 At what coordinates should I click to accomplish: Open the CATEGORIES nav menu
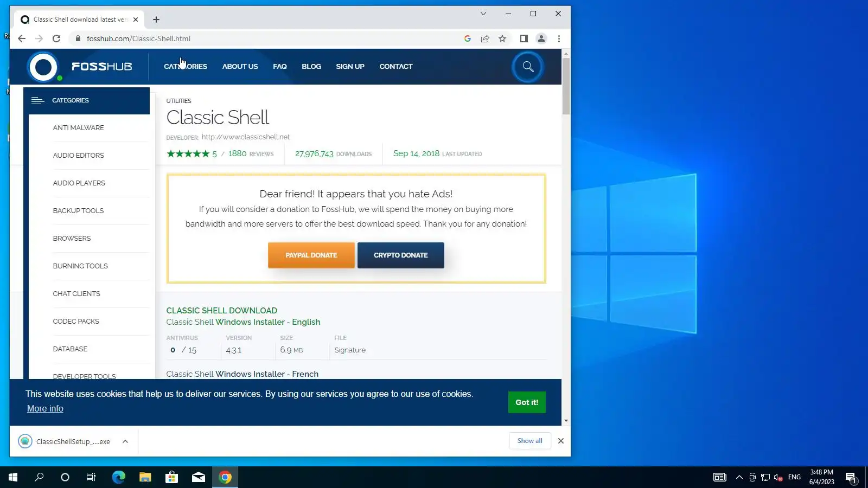(186, 67)
